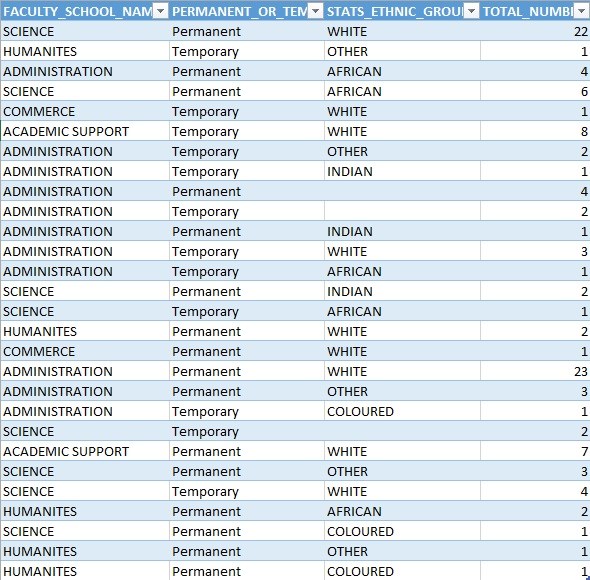Click OTHER in the ADMINISTRATION Permanent row
Viewport: 590px width, 580px height.
(x=347, y=392)
